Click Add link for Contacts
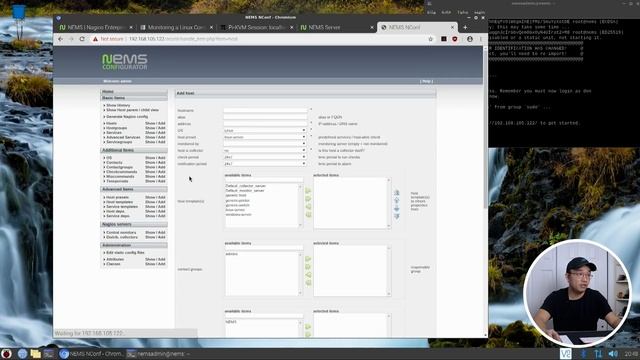This screenshot has width=640, height=360. point(162,162)
